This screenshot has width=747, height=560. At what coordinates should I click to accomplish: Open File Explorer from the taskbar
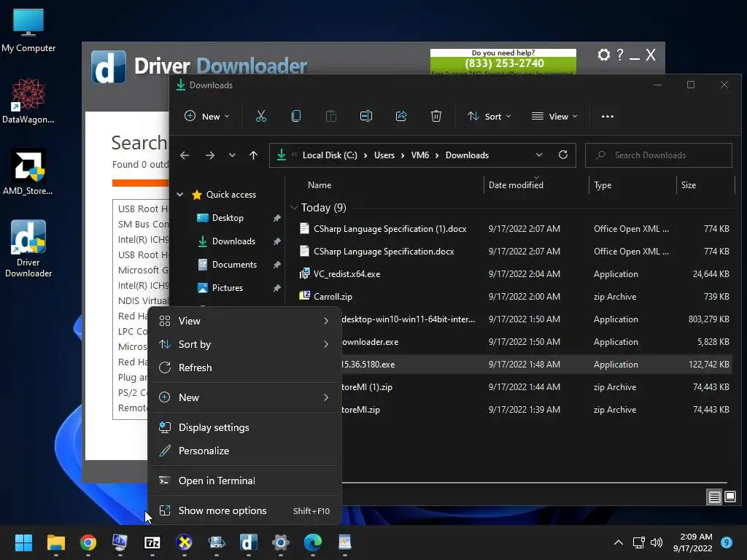[55, 542]
